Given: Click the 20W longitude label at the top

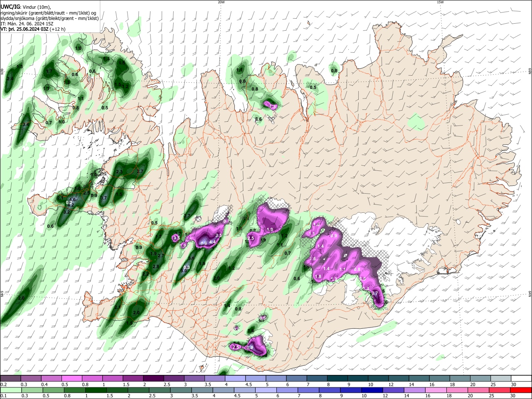Looking at the screenshot, I should coord(221,2).
